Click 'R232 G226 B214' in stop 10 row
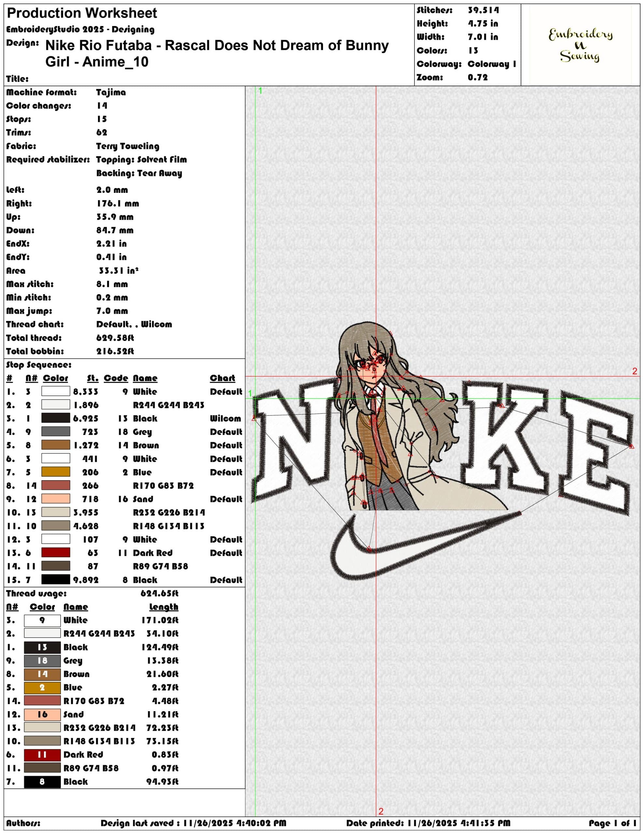This screenshot has width=644, height=834. point(169,512)
